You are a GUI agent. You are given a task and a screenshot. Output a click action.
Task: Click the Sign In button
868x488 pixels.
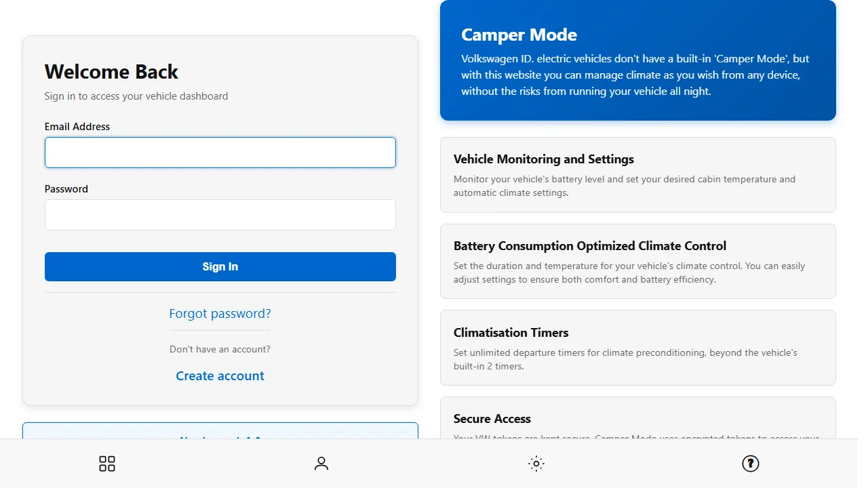point(220,266)
